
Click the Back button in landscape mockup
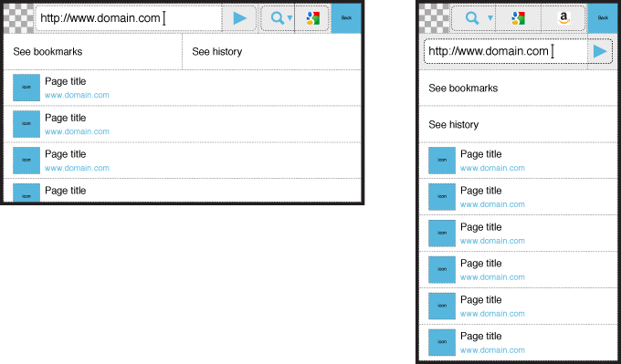(x=346, y=18)
